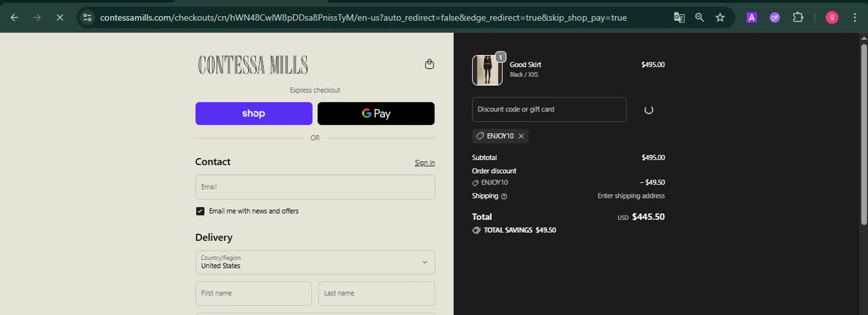Screen dimensions: 868x315
Task: Click the Express checkout label
Action: click(315, 90)
